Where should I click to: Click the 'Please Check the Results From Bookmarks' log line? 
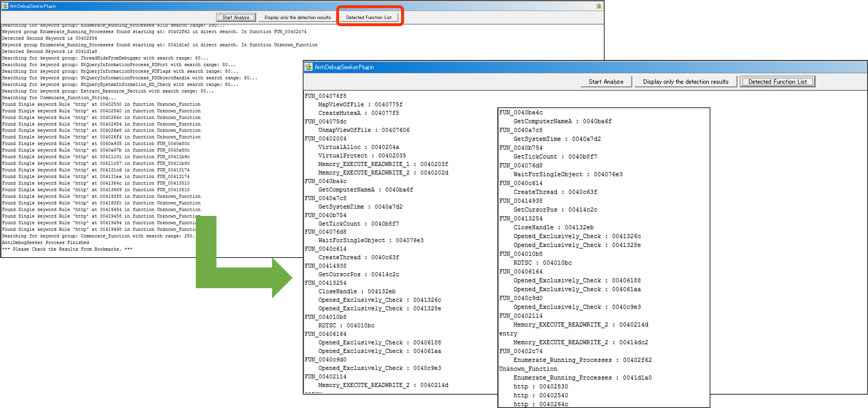[67, 249]
